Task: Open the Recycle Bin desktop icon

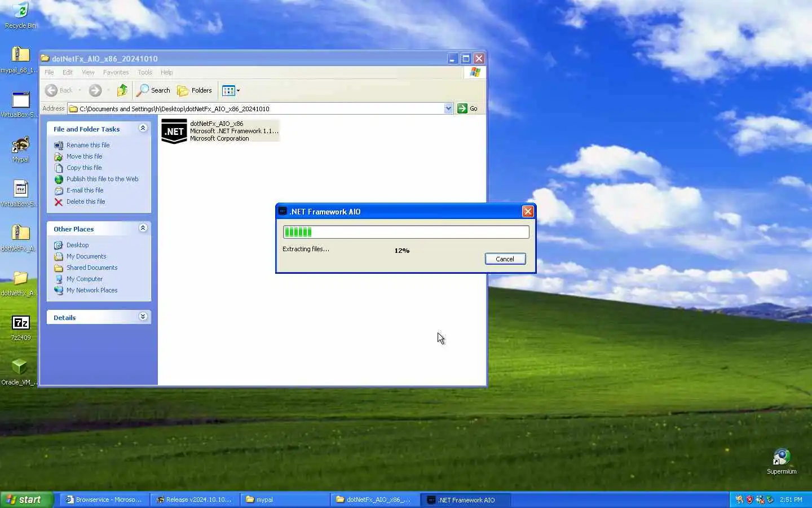Action: pyautogui.click(x=20, y=15)
